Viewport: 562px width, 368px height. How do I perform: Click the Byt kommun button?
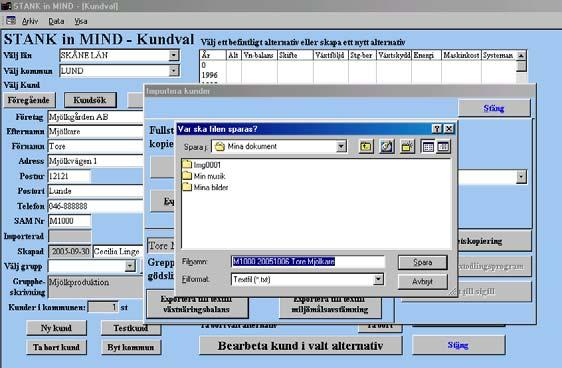(x=131, y=347)
